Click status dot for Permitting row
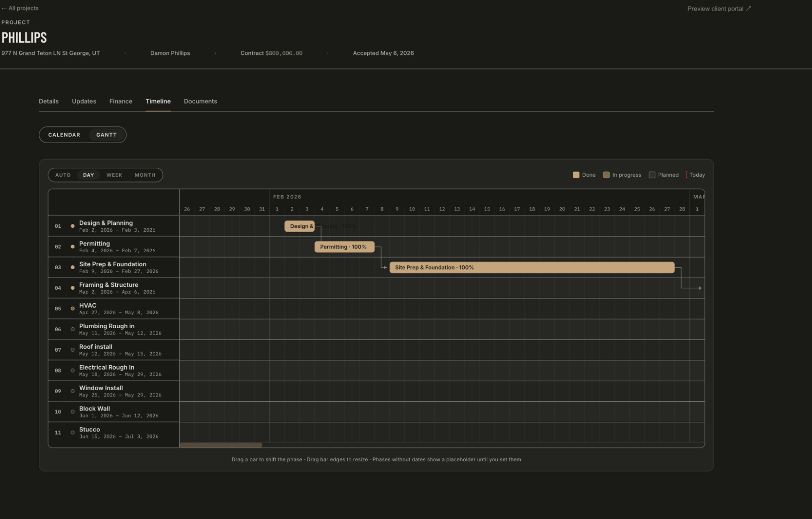 click(73, 247)
